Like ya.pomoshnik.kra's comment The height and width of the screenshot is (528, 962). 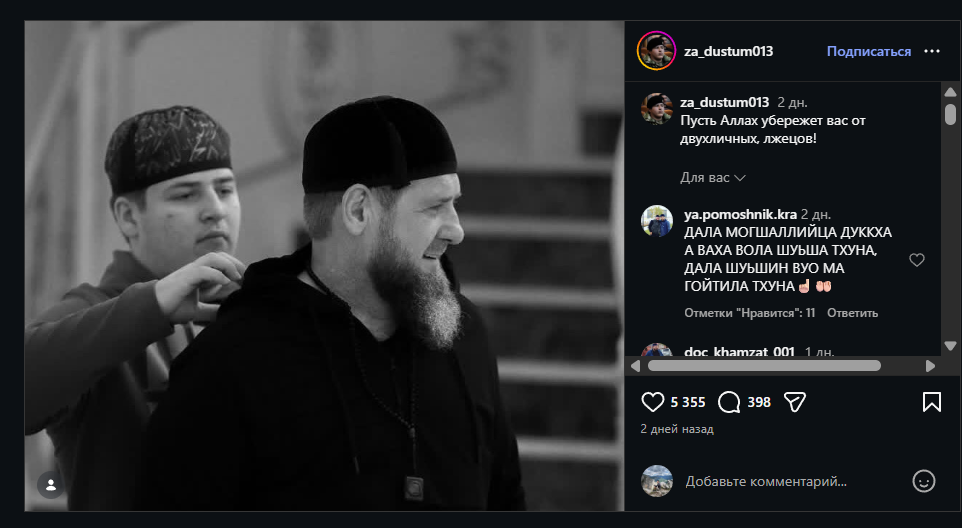(x=916, y=260)
